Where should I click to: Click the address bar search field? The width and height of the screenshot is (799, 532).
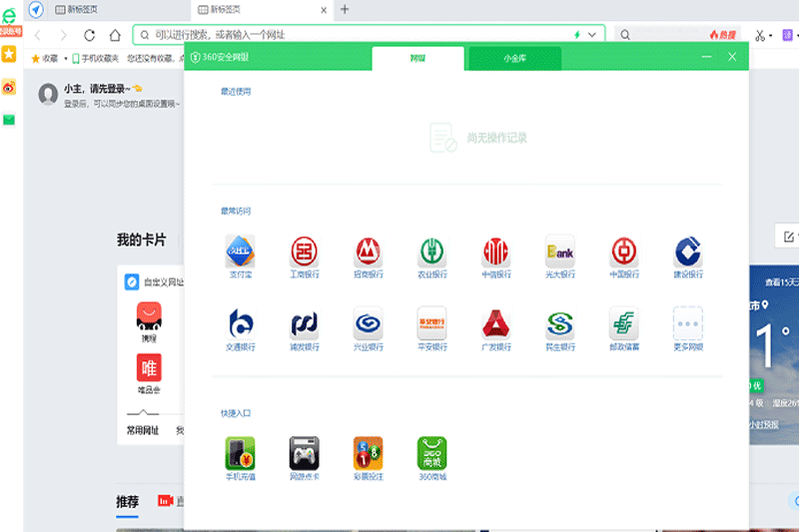350,34
